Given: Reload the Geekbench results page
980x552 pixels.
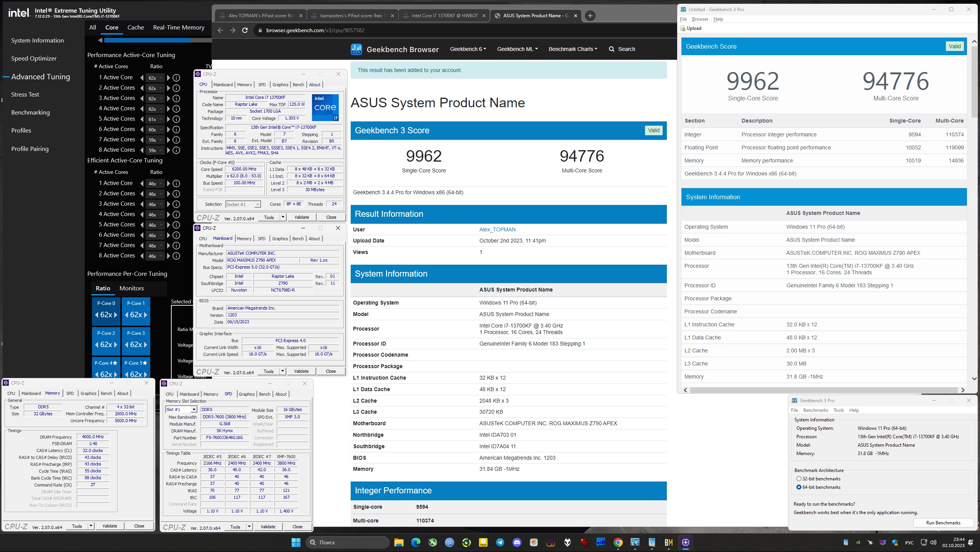Looking at the screenshot, I should point(245,30).
